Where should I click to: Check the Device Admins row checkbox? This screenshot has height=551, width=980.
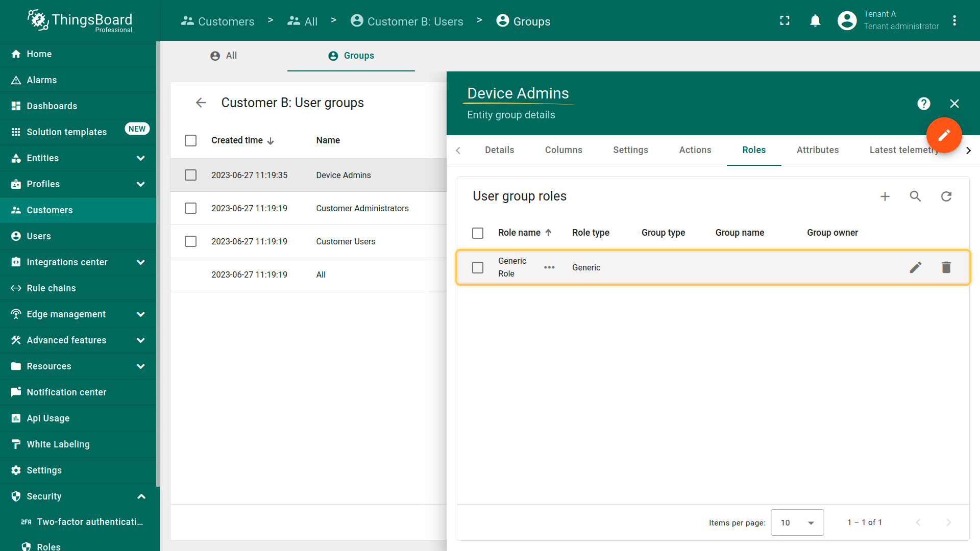coord(190,175)
